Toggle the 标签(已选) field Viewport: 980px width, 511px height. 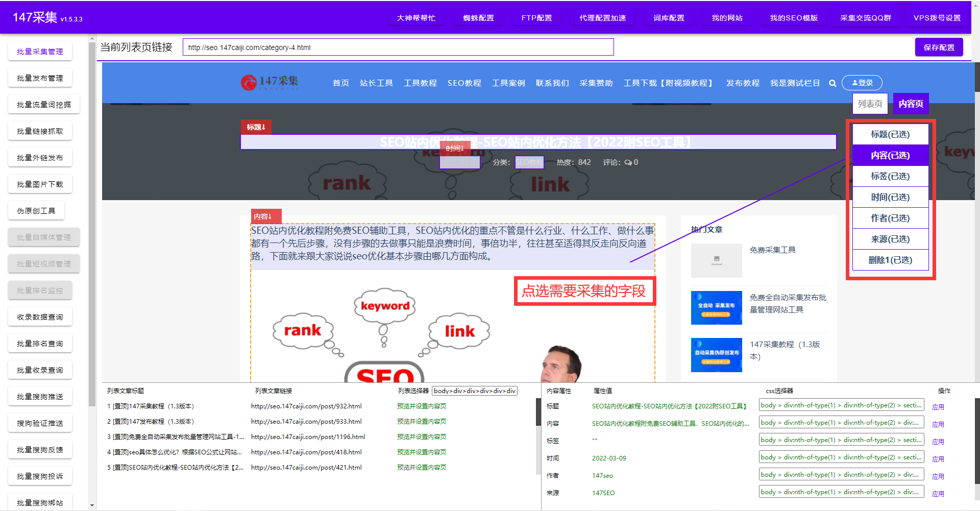[x=890, y=176]
